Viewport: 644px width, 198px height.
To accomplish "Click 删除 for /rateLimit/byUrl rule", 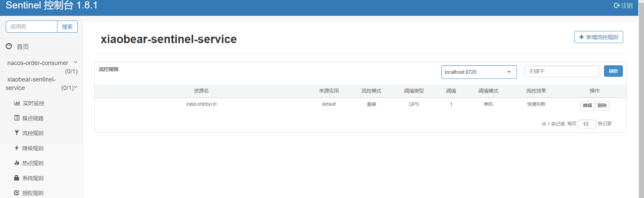I will click(x=602, y=105).
